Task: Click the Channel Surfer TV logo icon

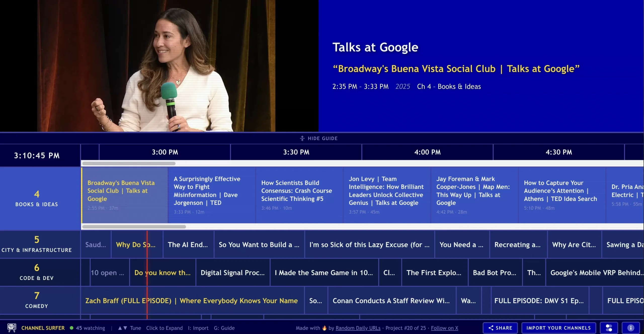Action: click(x=12, y=327)
